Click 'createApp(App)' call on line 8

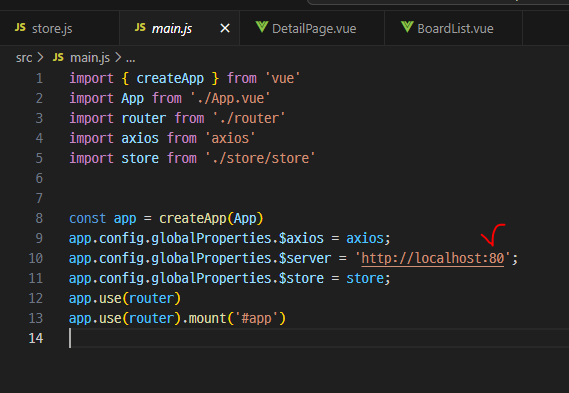click(211, 218)
